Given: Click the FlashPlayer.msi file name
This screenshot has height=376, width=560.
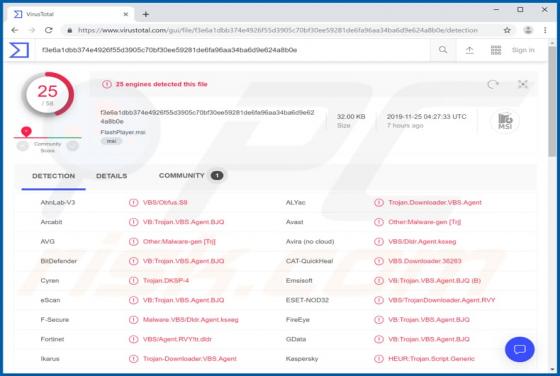Looking at the screenshot, I should 123,132.
